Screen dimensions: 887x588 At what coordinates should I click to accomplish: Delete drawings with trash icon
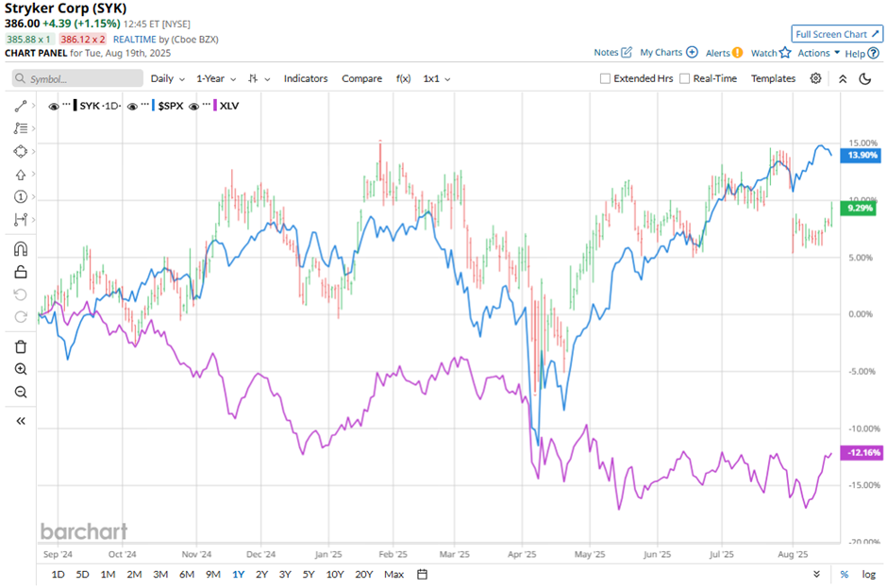[21, 347]
